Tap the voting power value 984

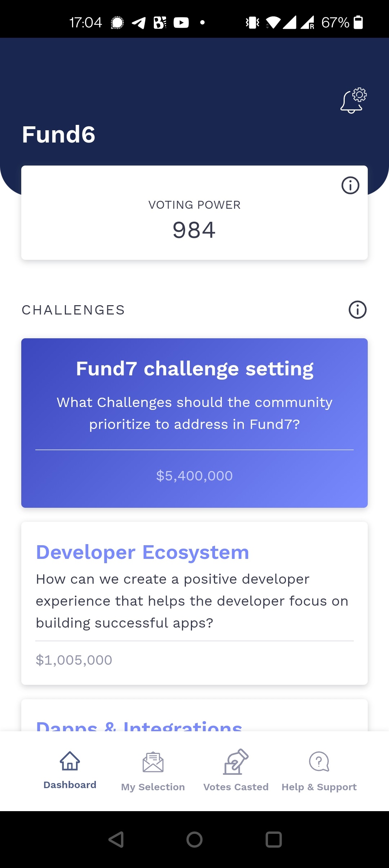pos(194,230)
